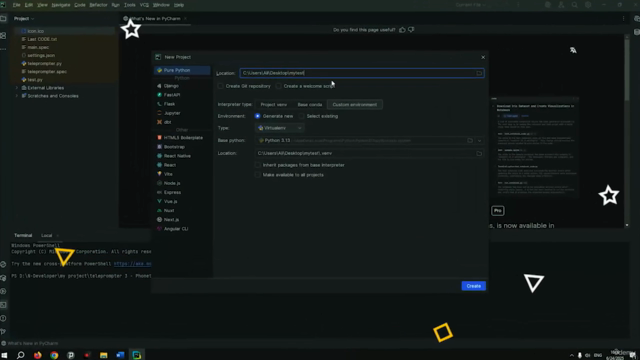Open the PowerShell aka.ms link
640x360 pixels.
[x=132, y=264]
